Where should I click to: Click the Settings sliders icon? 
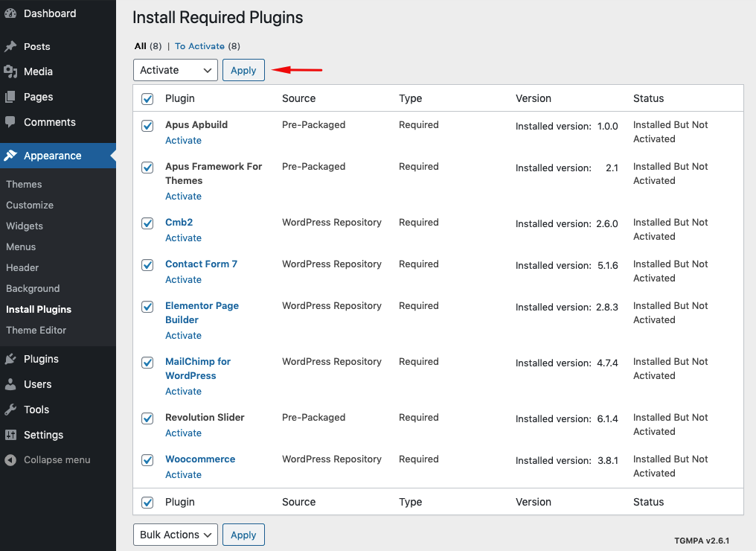[x=10, y=435]
